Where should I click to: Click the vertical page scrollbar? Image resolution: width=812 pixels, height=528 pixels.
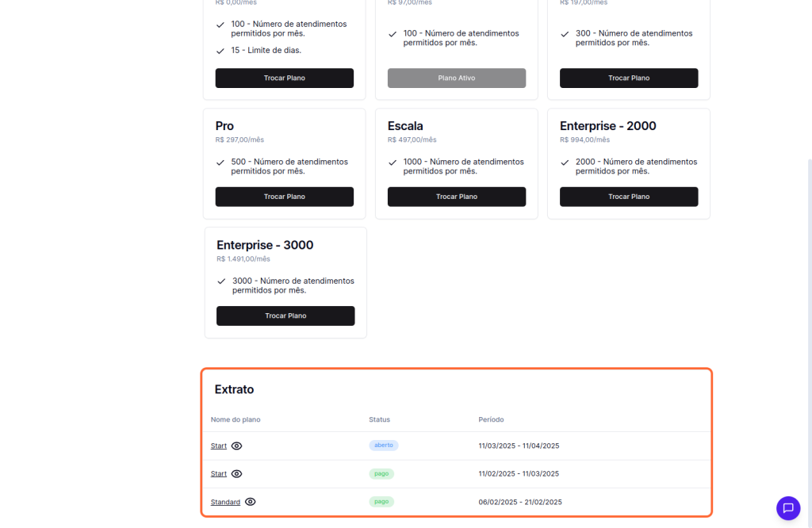click(809, 317)
